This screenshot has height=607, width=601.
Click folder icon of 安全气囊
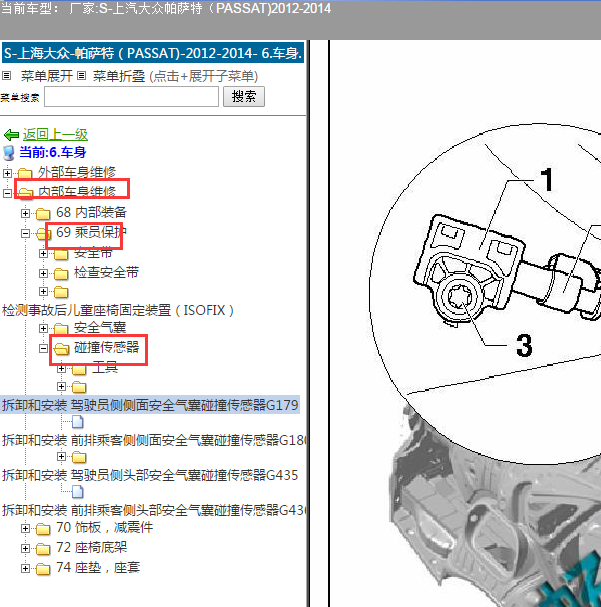61,329
